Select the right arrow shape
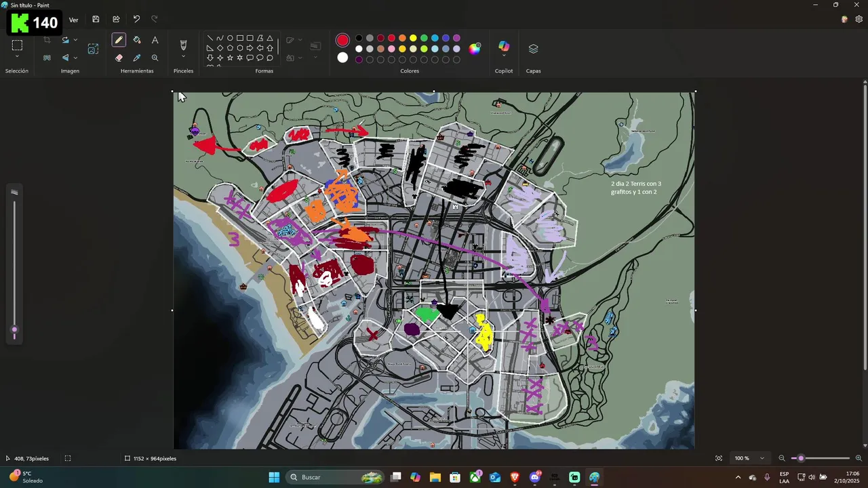The height and width of the screenshot is (488, 868). pos(250,48)
